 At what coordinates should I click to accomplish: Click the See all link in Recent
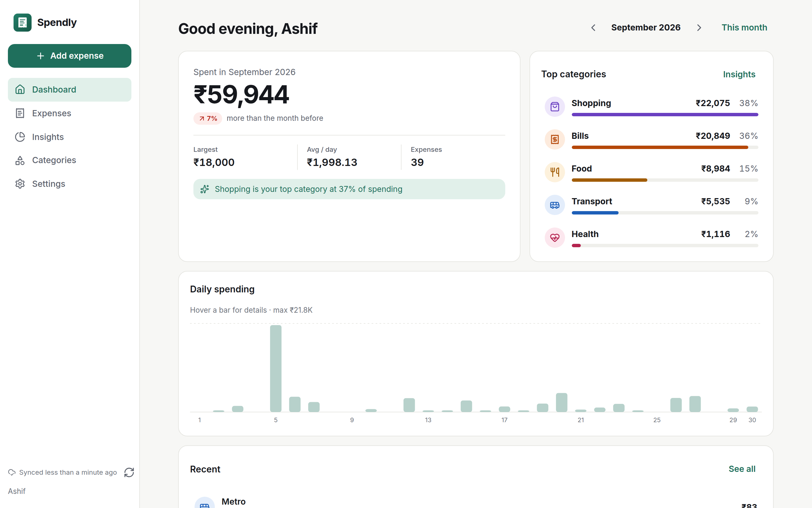742,469
